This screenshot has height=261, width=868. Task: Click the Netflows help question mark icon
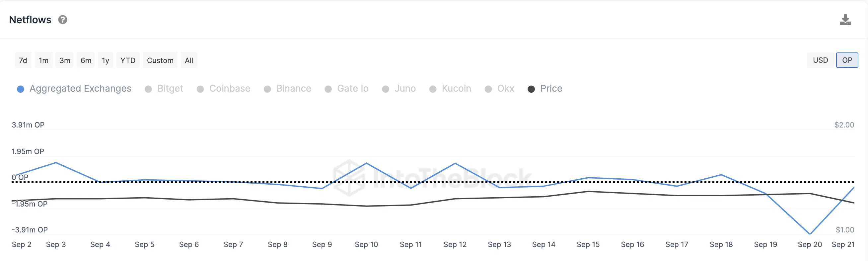coord(63,20)
